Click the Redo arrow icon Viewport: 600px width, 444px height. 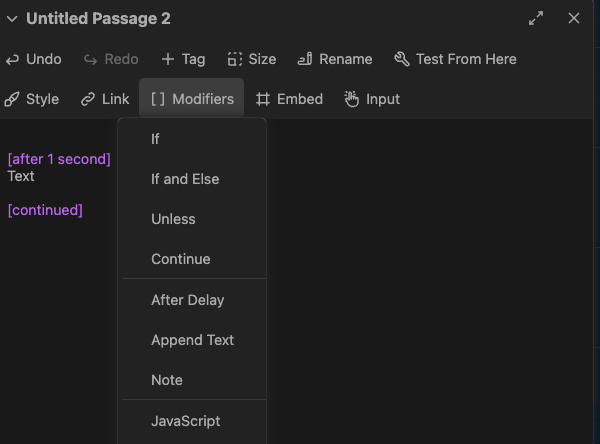(x=91, y=60)
